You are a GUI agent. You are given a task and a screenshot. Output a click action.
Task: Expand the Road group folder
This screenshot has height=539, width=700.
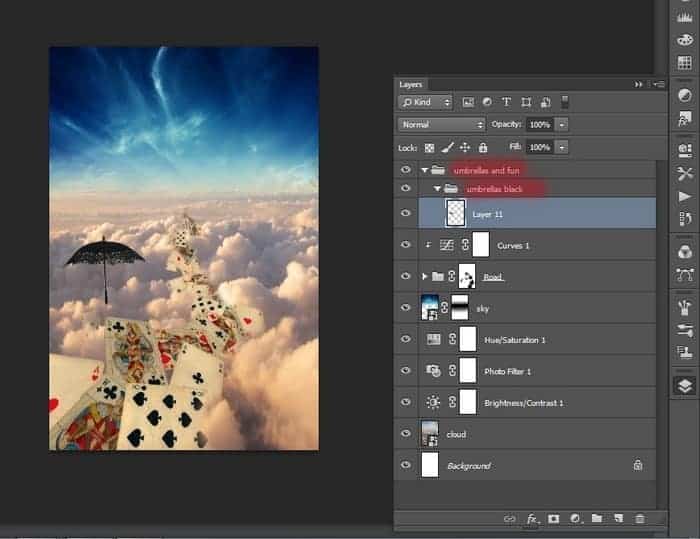coord(427,276)
